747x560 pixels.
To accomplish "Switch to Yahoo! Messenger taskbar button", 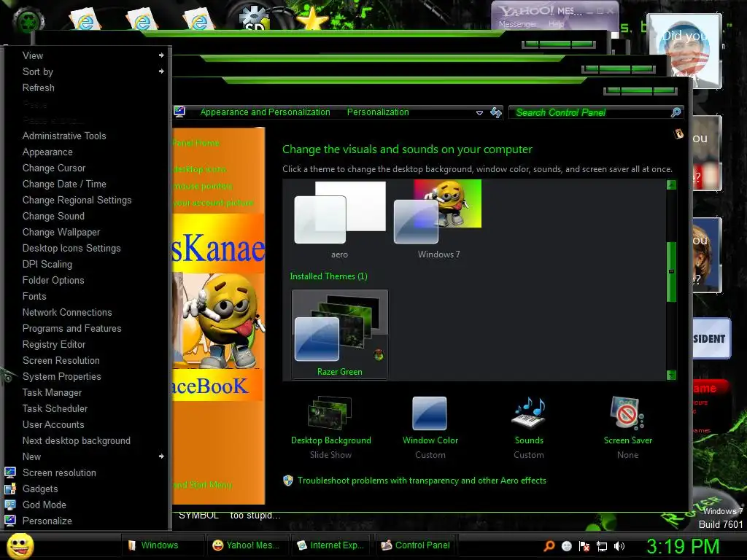I will click(x=247, y=545).
